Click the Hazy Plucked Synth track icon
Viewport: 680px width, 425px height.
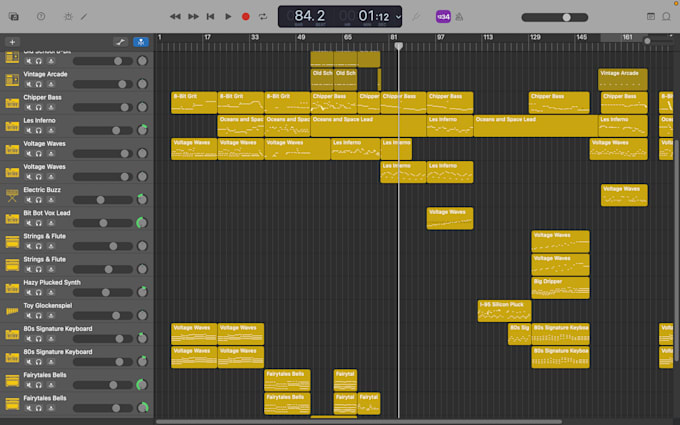point(12,288)
